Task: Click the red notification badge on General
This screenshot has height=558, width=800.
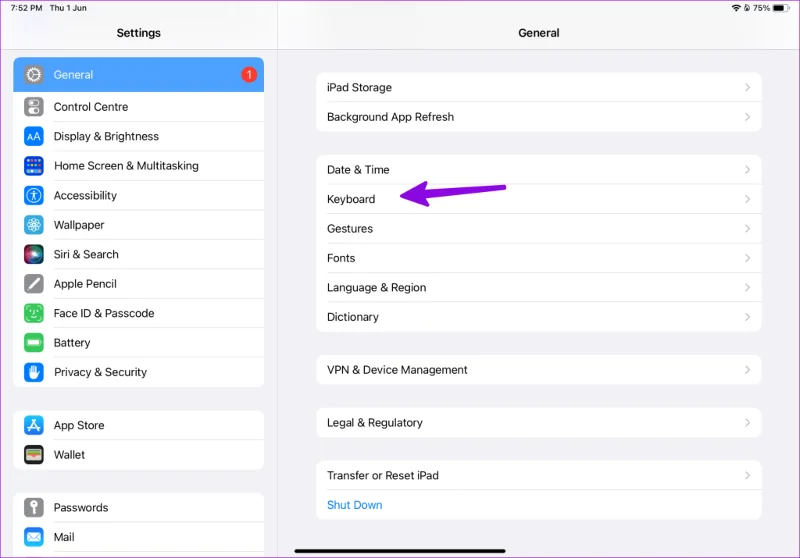Action: tap(249, 75)
